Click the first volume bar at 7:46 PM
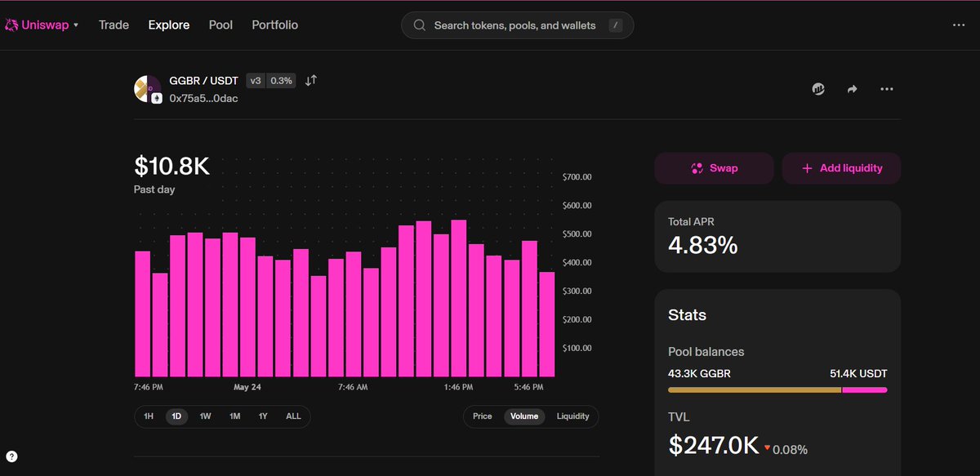The image size is (980, 476). tap(142, 314)
